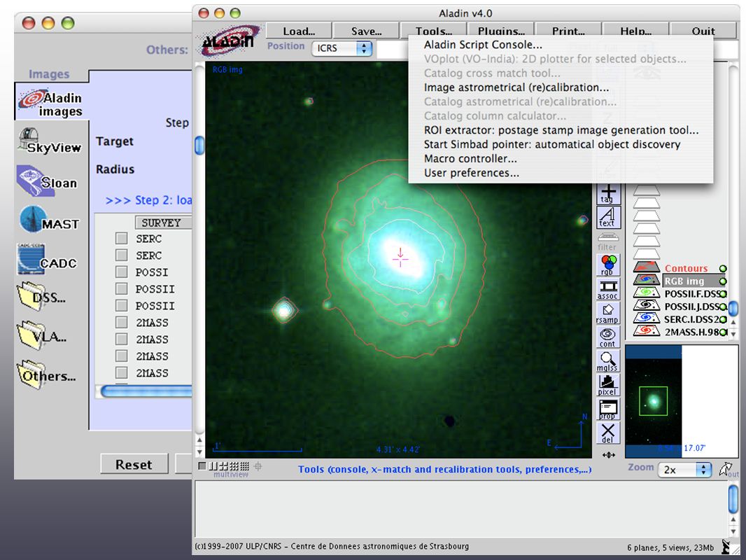This screenshot has height=560, width=746.
Task: Open the Save... toolbar menu
Action: click(366, 31)
